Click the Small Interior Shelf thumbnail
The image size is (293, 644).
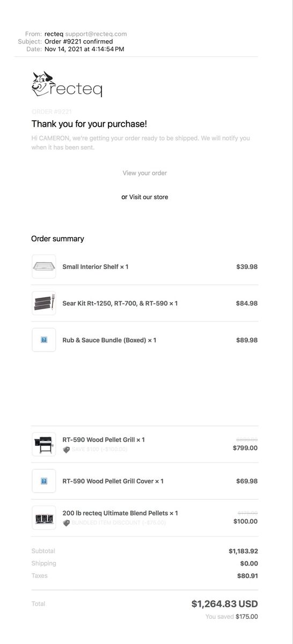click(44, 267)
